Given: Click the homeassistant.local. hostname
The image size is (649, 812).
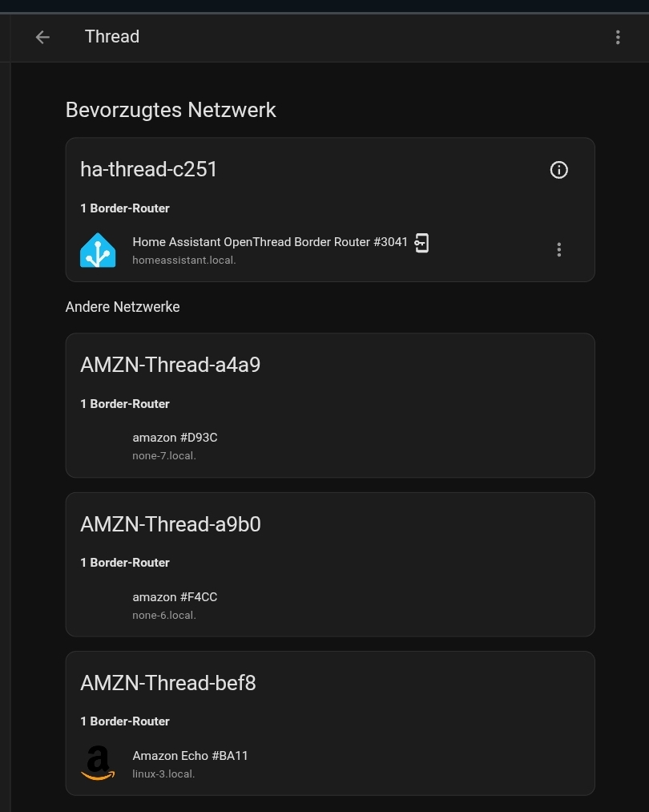Looking at the screenshot, I should [x=184, y=261].
